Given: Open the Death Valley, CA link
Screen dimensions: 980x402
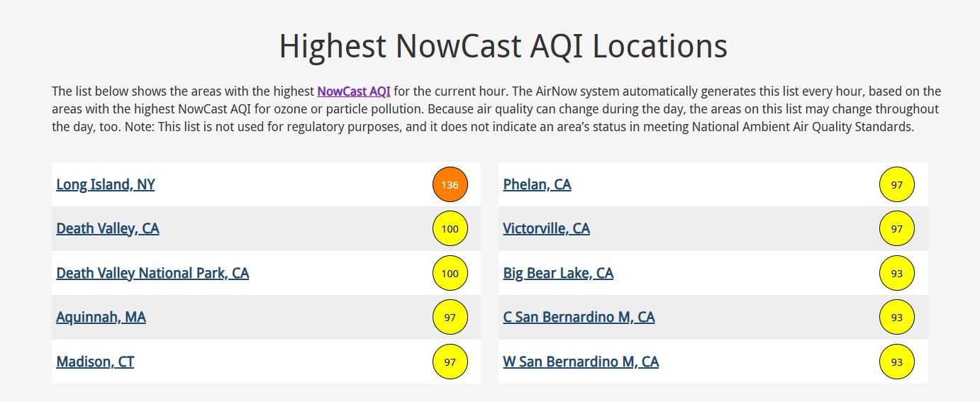Looking at the screenshot, I should point(108,229).
